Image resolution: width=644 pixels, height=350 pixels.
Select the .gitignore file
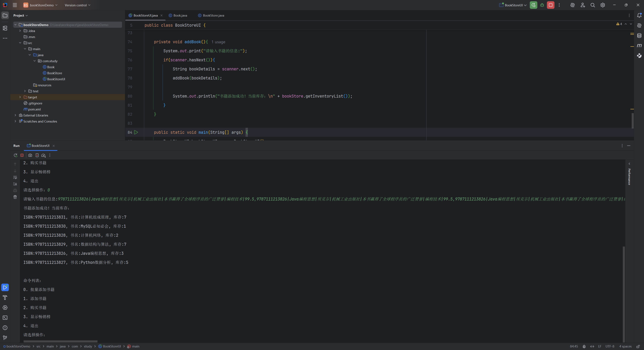(x=33, y=103)
